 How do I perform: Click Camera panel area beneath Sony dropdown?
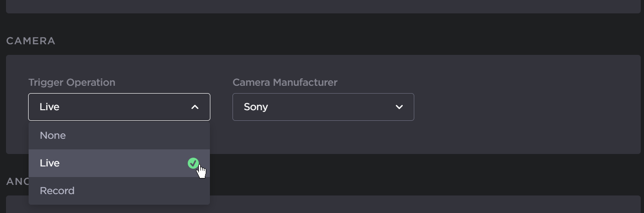(x=323, y=137)
